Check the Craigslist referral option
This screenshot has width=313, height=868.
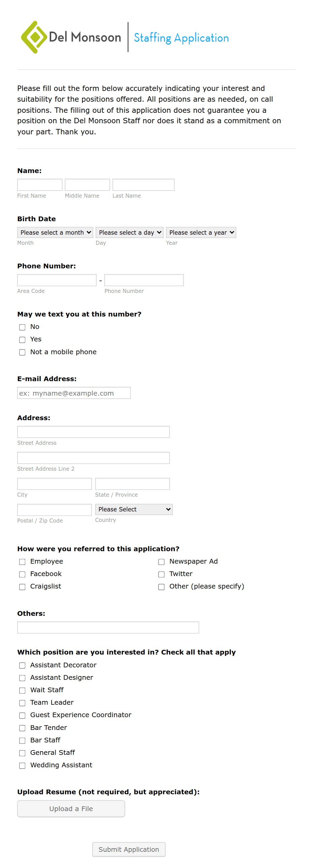pyautogui.click(x=22, y=587)
